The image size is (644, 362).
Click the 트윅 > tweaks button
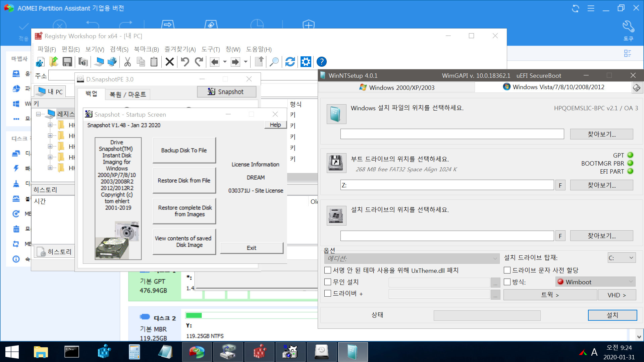[x=550, y=295]
